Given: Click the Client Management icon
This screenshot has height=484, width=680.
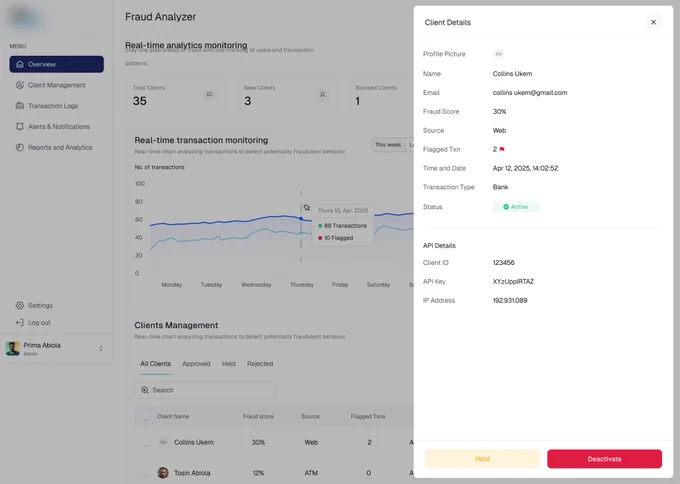Looking at the screenshot, I should pos(20,85).
